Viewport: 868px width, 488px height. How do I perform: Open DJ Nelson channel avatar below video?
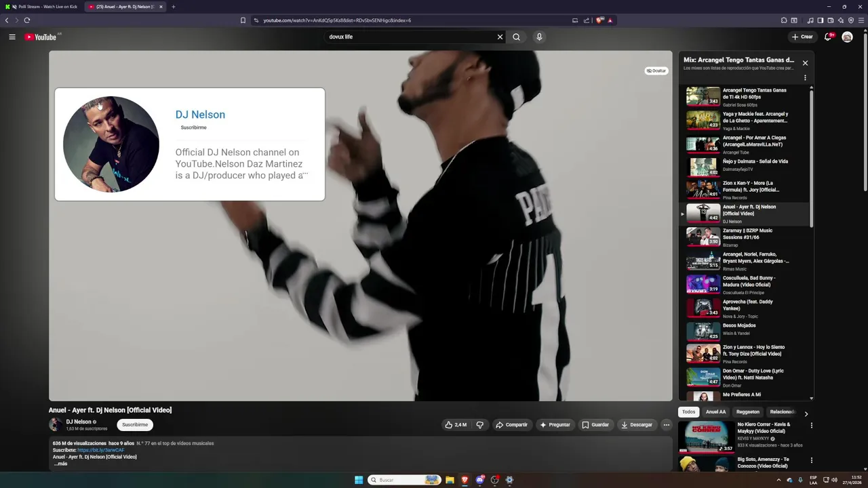(55, 425)
